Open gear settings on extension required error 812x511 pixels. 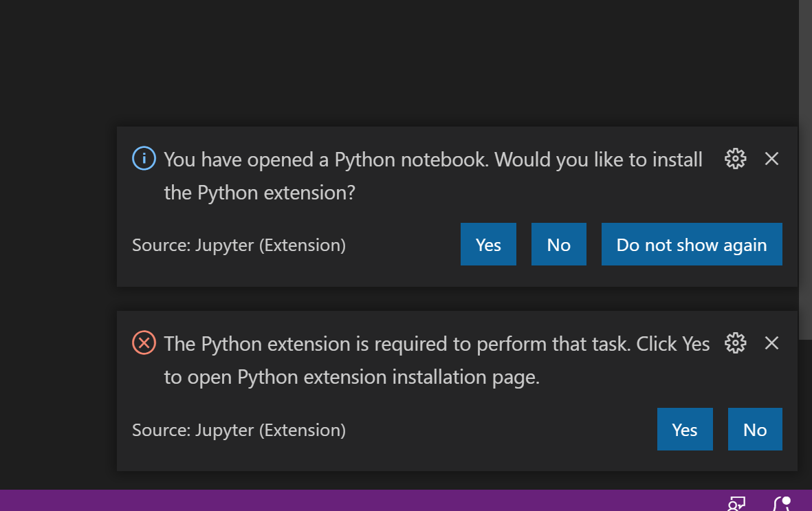pos(735,343)
